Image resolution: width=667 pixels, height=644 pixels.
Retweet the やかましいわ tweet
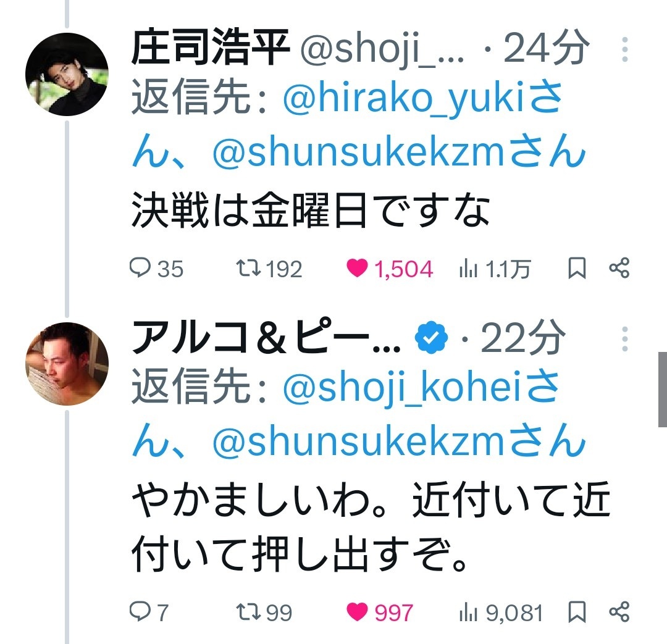[x=249, y=612]
